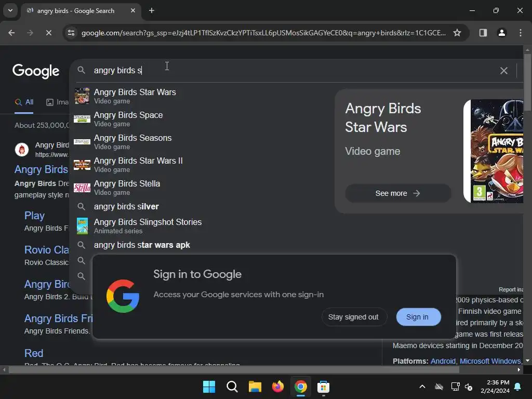Launch Firefox from the taskbar

(x=278, y=387)
